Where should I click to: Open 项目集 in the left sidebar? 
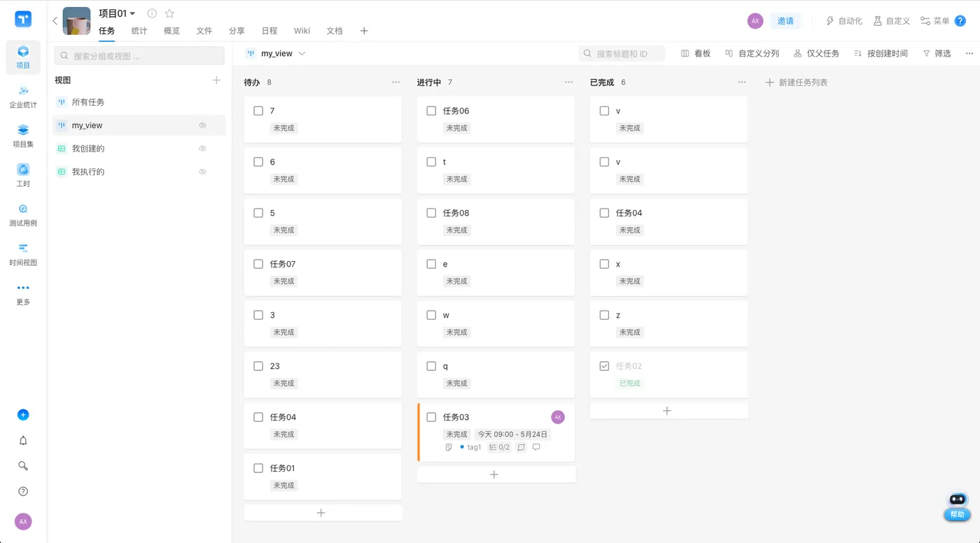(x=23, y=136)
